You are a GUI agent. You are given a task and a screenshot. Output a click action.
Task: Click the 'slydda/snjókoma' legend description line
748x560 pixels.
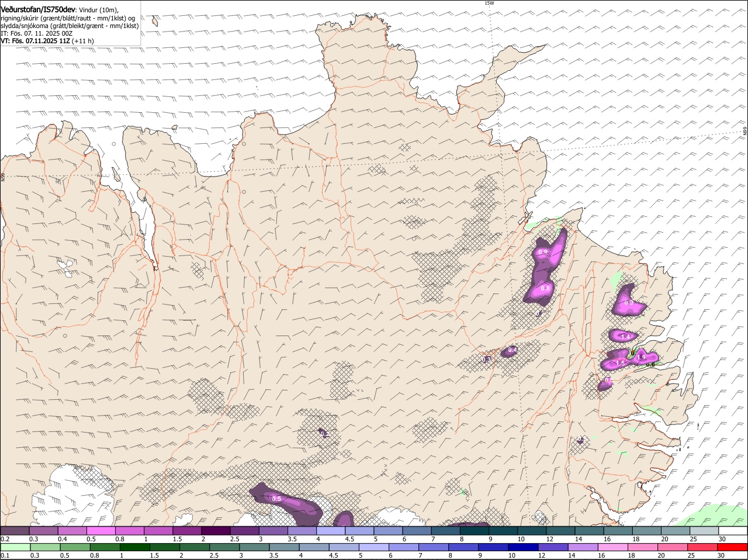(x=70, y=26)
